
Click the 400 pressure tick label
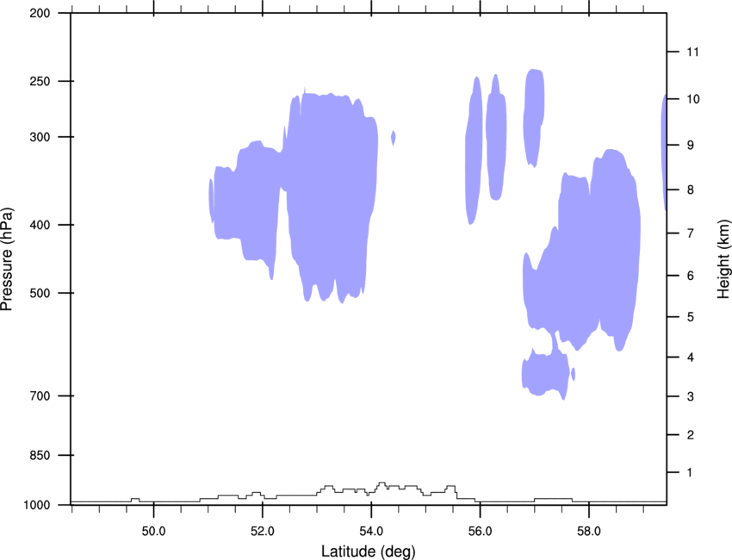pyautogui.click(x=40, y=225)
